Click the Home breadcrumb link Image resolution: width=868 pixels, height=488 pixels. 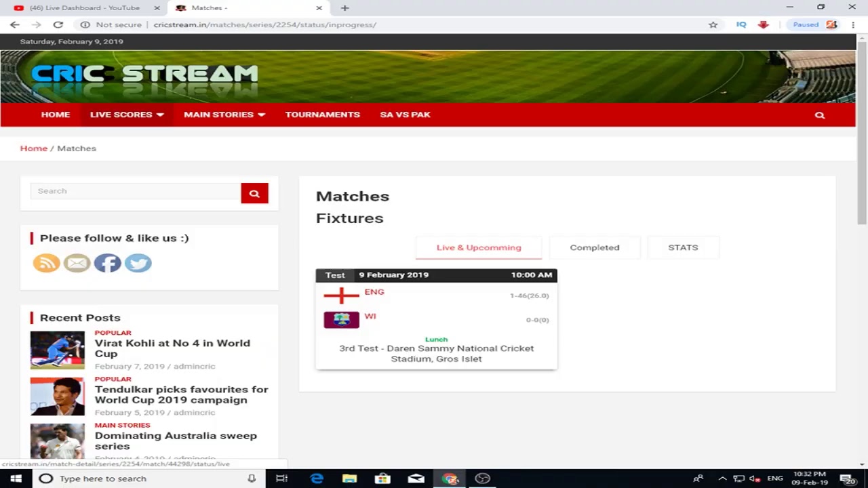(x=34, y=148)
